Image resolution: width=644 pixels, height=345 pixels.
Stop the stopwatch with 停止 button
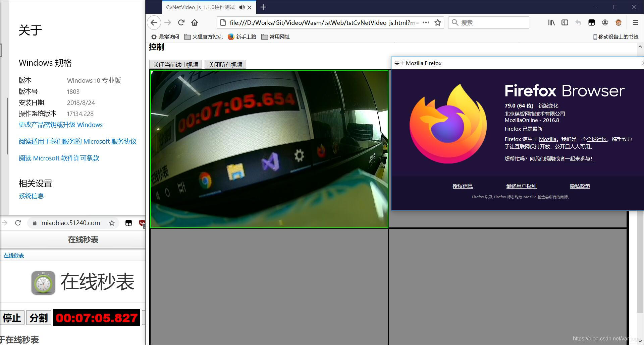click(12, 318)
